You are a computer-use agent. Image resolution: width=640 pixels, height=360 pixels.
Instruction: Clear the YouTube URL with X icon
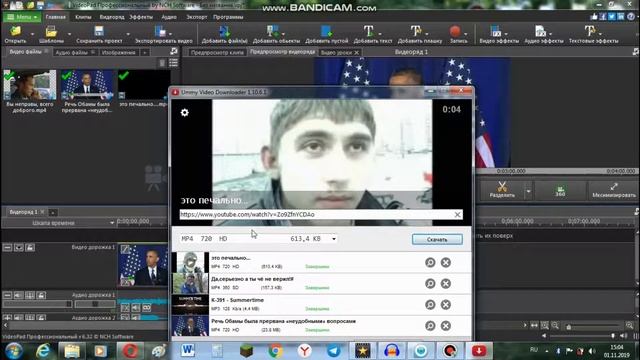pyautogui.click(x=457, y=215)
